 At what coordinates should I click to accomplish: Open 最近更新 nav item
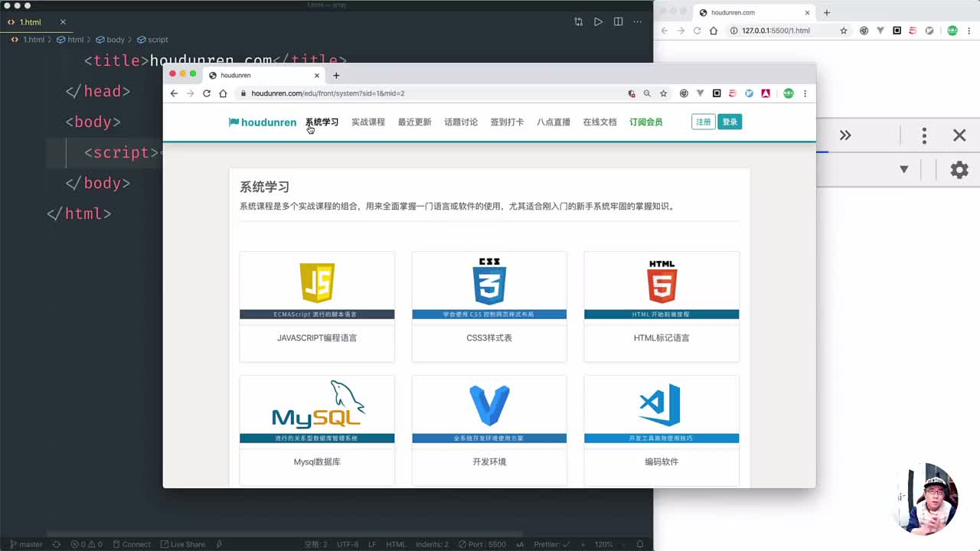click(x=414, y=122)
